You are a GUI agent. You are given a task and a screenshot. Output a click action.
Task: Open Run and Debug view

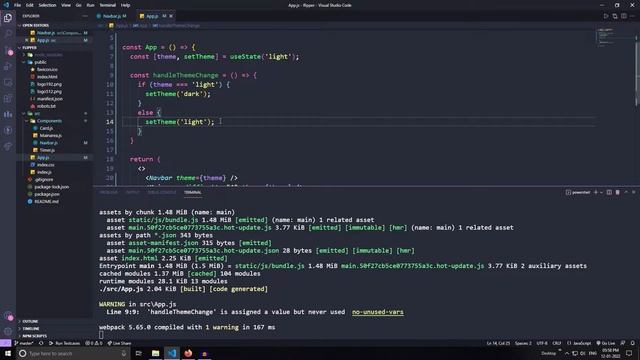point(8,66)
